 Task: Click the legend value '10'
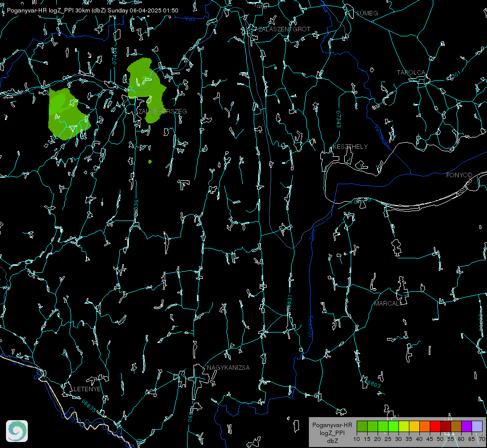(357, 440)
